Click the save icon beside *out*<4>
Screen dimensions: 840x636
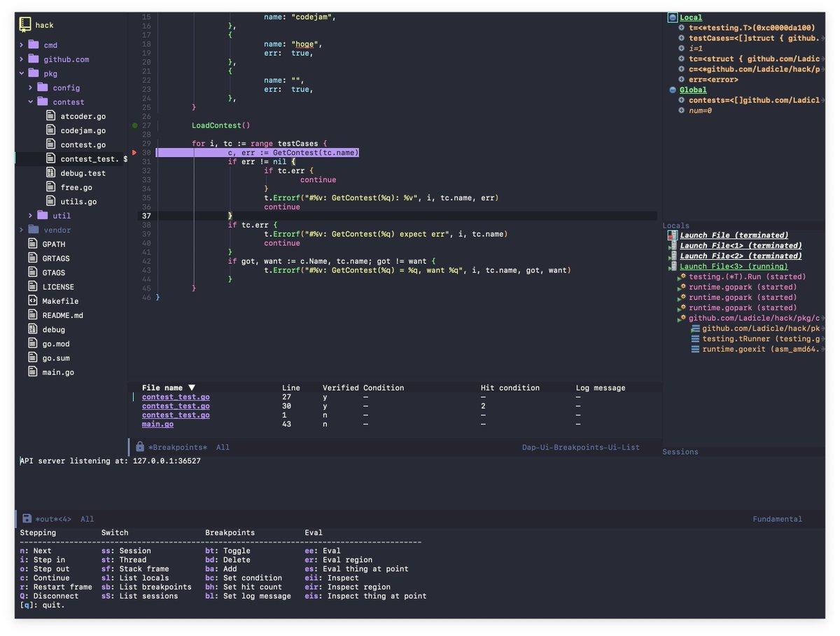[27, 519]
